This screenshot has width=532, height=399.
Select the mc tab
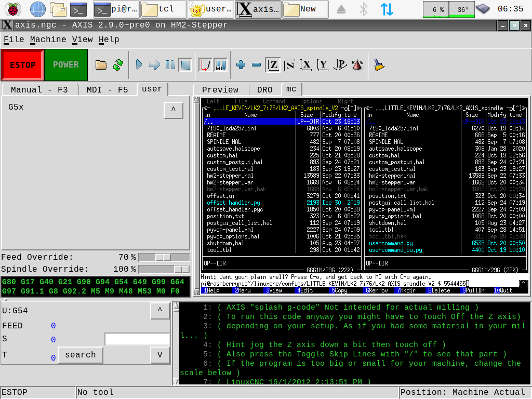(x=291, y=89)
